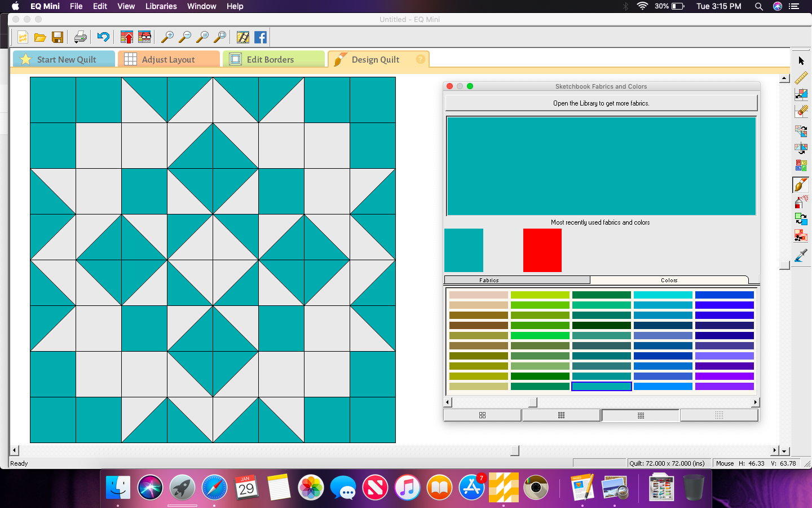Select the Eraser tool
Image resolution: width=812 pixels, height=508 pixels.
click(801, 111)
